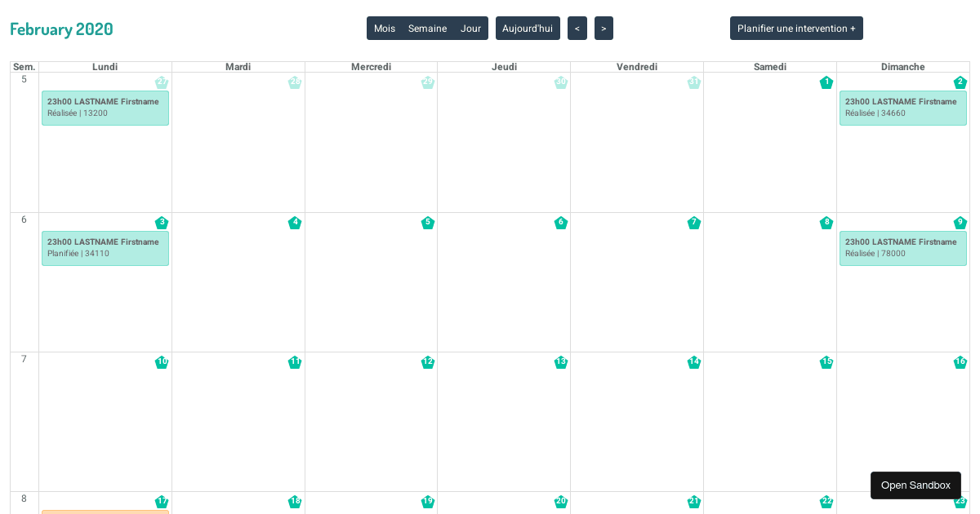The image size is (980, 514).
Task: Open the Réalisée 78000 event
Action: pos(902,248)
